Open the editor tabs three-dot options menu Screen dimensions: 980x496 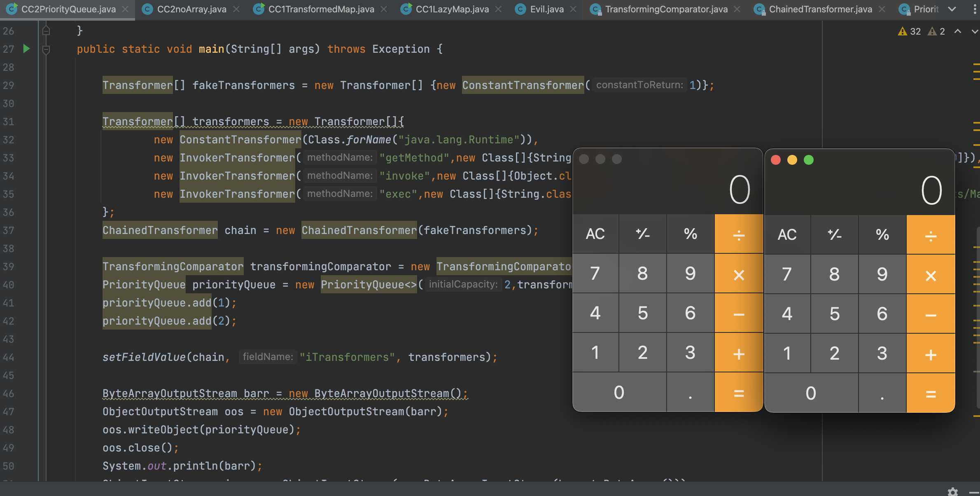click(x=974, y=9)
